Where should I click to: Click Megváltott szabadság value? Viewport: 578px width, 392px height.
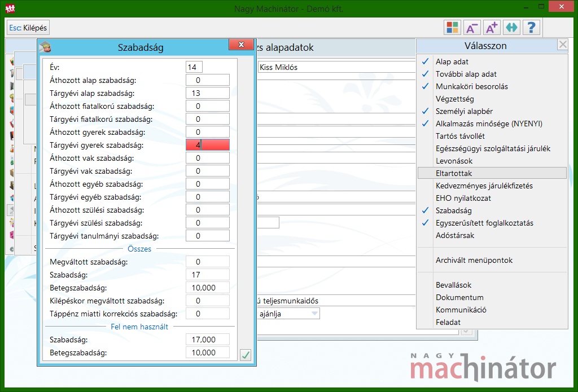208,262
